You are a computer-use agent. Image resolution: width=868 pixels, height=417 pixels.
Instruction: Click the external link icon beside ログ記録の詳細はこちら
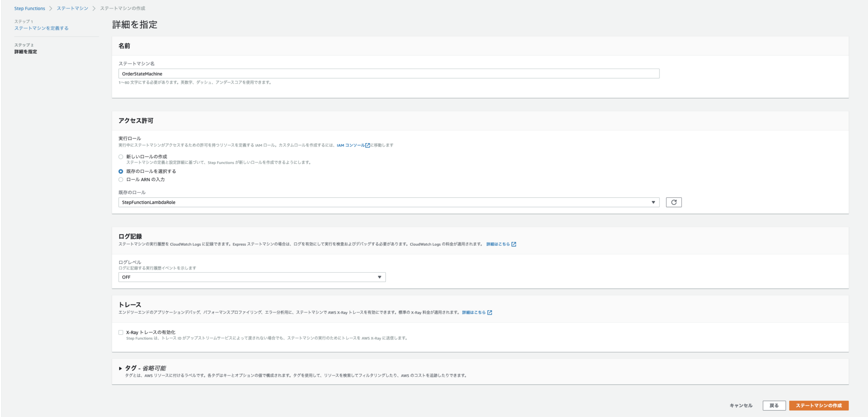(x=515, y=244)
